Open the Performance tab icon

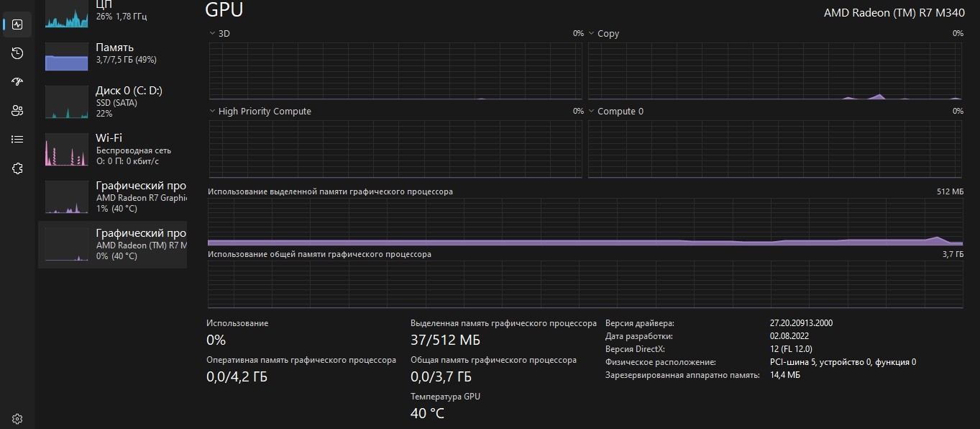pos(17,24)
